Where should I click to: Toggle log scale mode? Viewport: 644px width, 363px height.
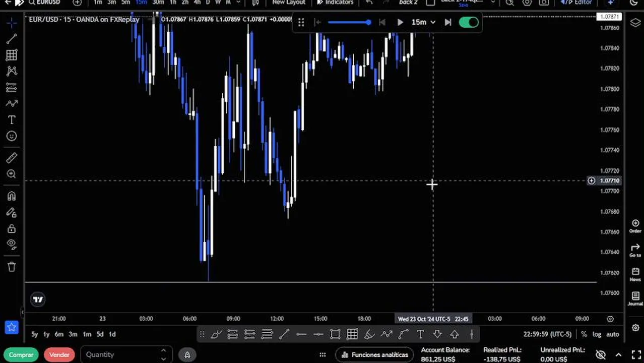point(597,334)
